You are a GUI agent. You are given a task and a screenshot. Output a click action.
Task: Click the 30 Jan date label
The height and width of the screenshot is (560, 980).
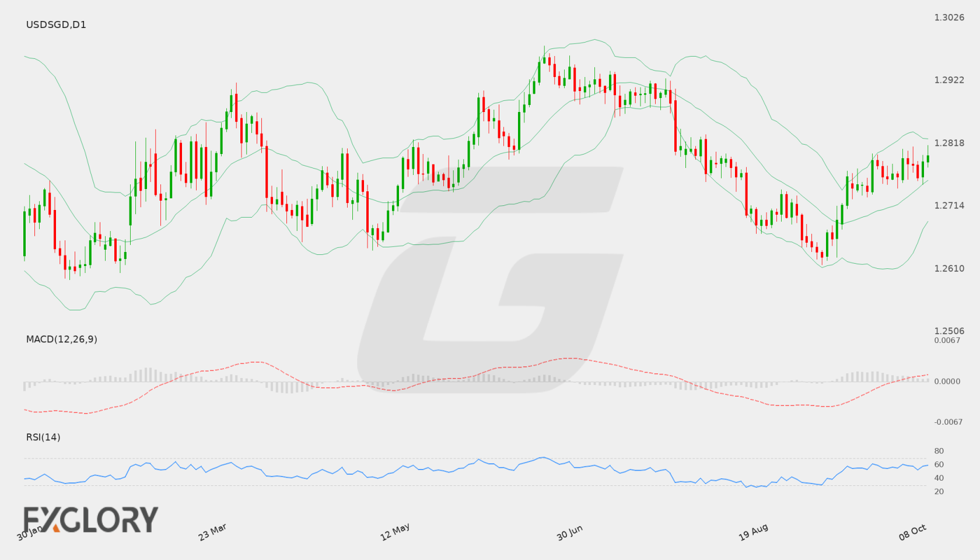click(x=30, y=532)
